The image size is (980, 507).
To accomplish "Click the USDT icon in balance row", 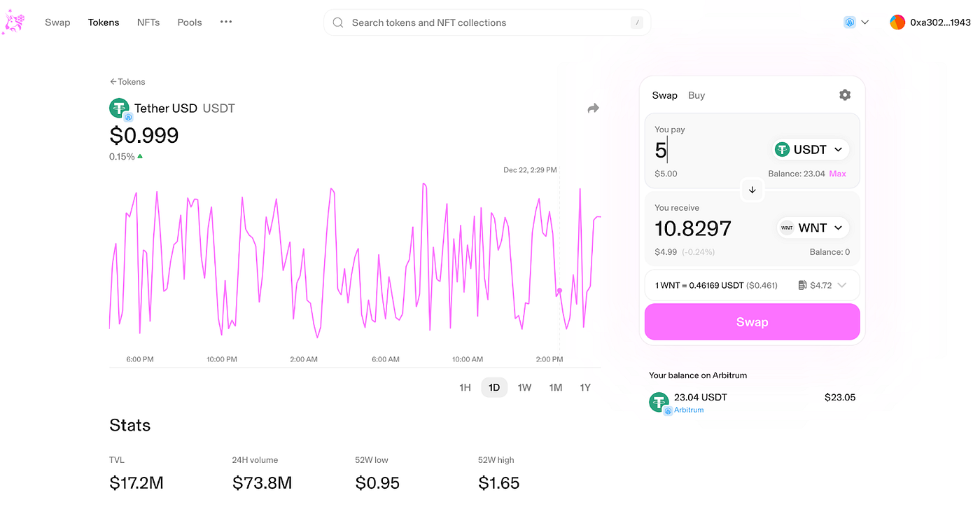I will coord(659,402).
